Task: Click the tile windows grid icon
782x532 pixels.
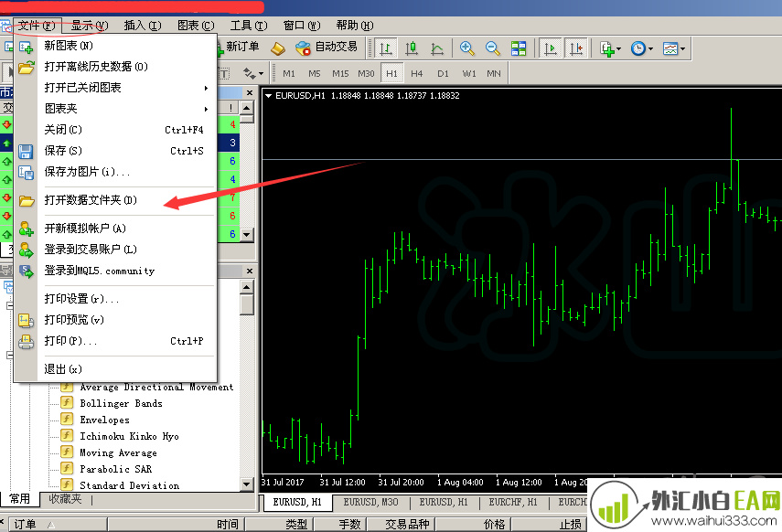Action: click(x=519, y=48)
